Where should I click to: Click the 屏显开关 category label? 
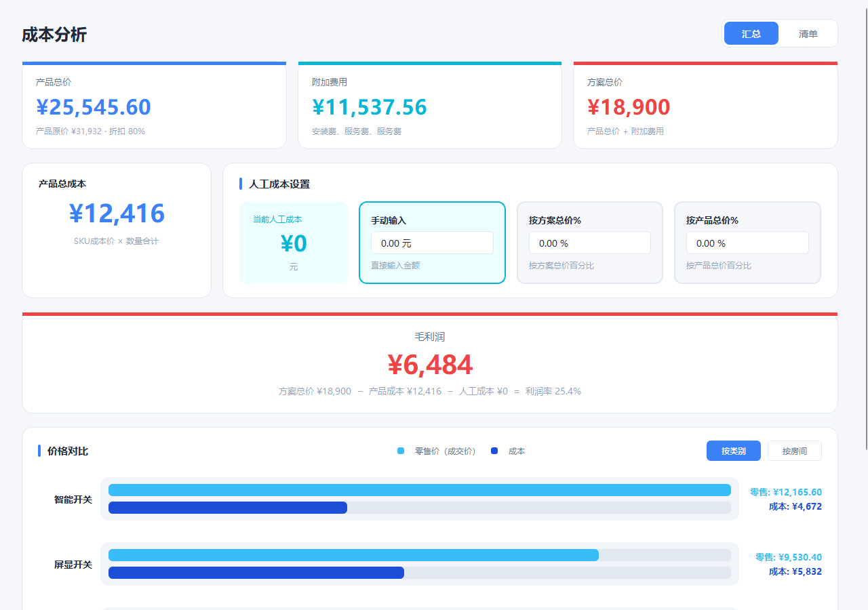[73, 565]
